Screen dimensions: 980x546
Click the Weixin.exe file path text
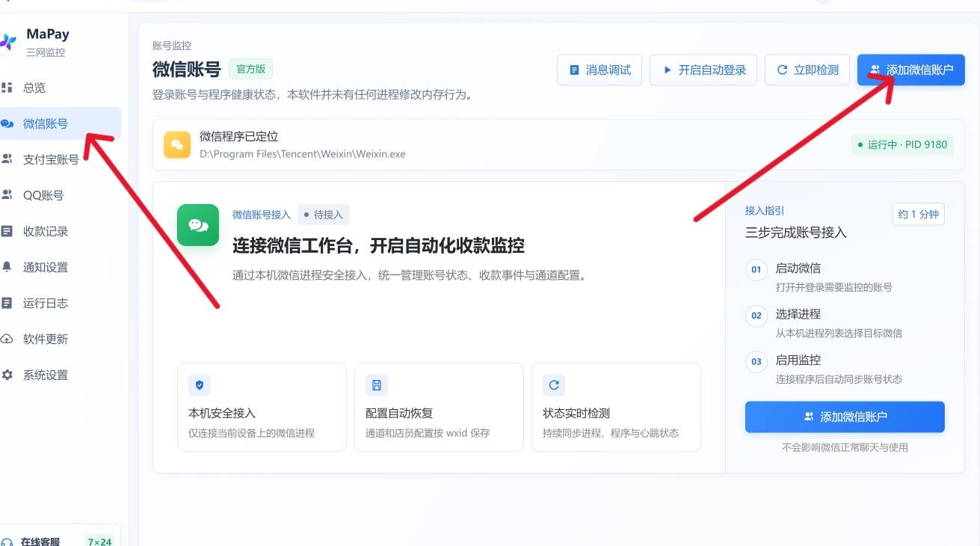[303, 154]
